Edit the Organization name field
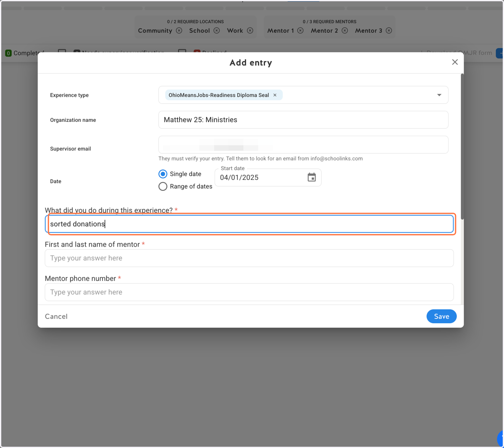Viewport: 504px width, 448px height. click(x=303, y=120)
